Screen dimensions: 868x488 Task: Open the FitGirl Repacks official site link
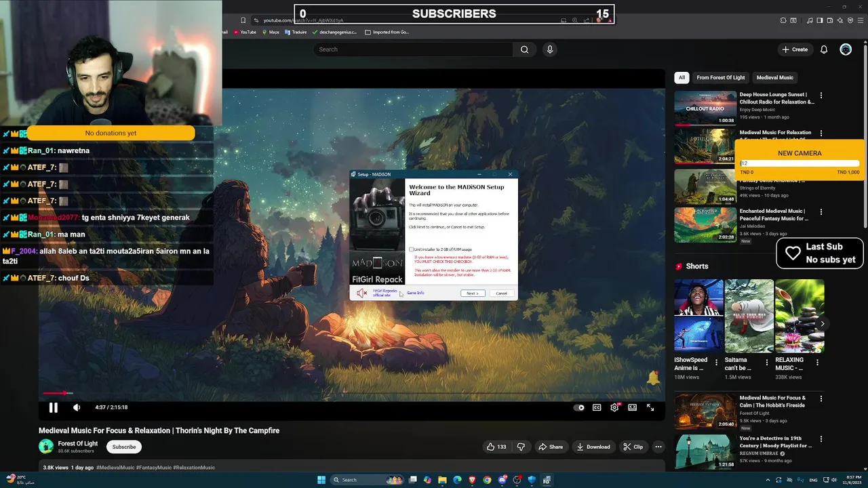pos(384,293)
